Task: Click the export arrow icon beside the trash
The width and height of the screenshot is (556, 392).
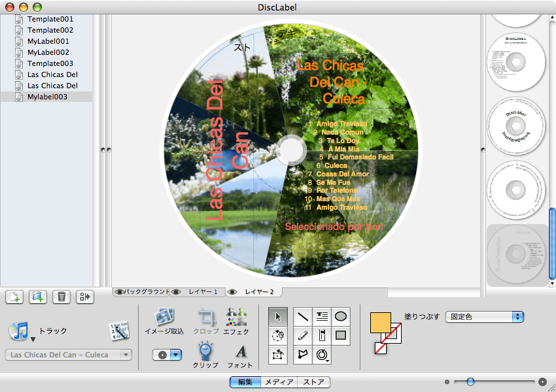Action: pos(85,297)
